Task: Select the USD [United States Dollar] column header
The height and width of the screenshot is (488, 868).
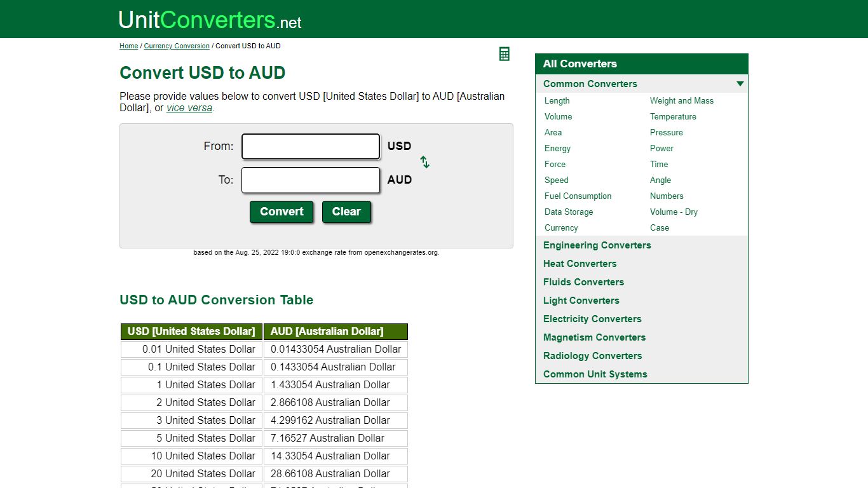Action: [x=191, y=332]
